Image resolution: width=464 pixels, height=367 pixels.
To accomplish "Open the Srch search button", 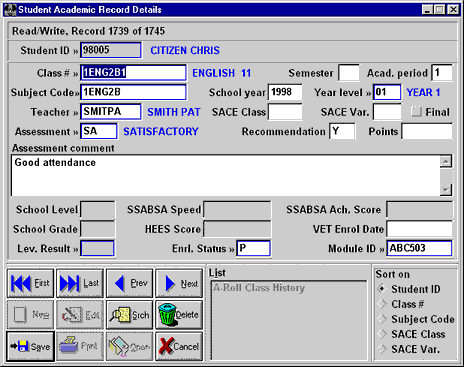I will click(130, 315).
